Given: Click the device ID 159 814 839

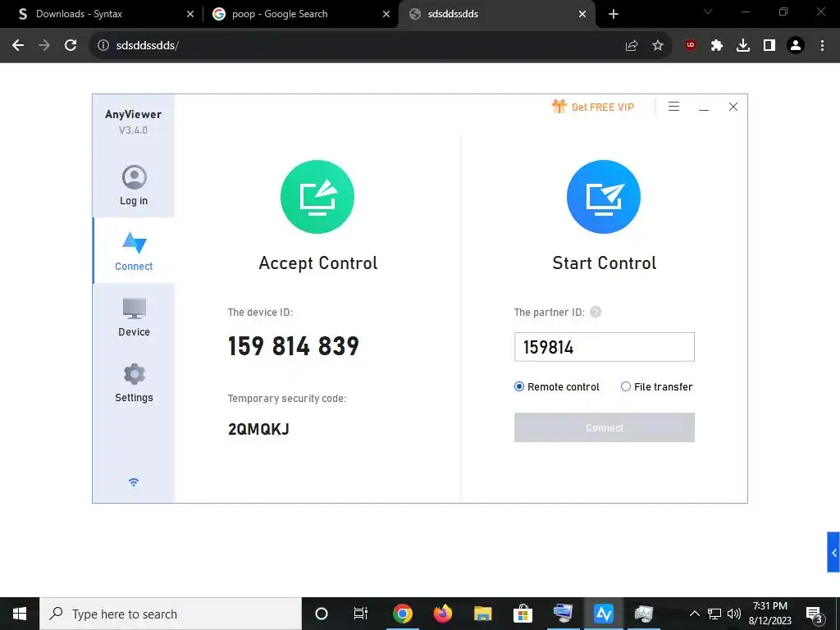Looking at the screenshot, I should pos(294,346).
